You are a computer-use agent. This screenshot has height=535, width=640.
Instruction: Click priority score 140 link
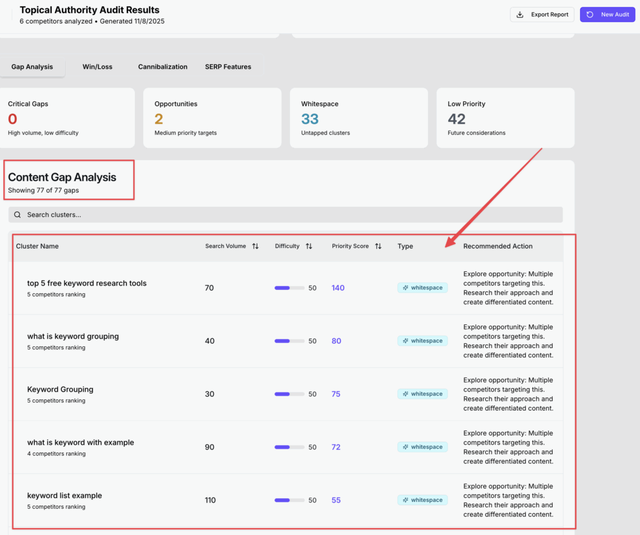pos(338,288)
